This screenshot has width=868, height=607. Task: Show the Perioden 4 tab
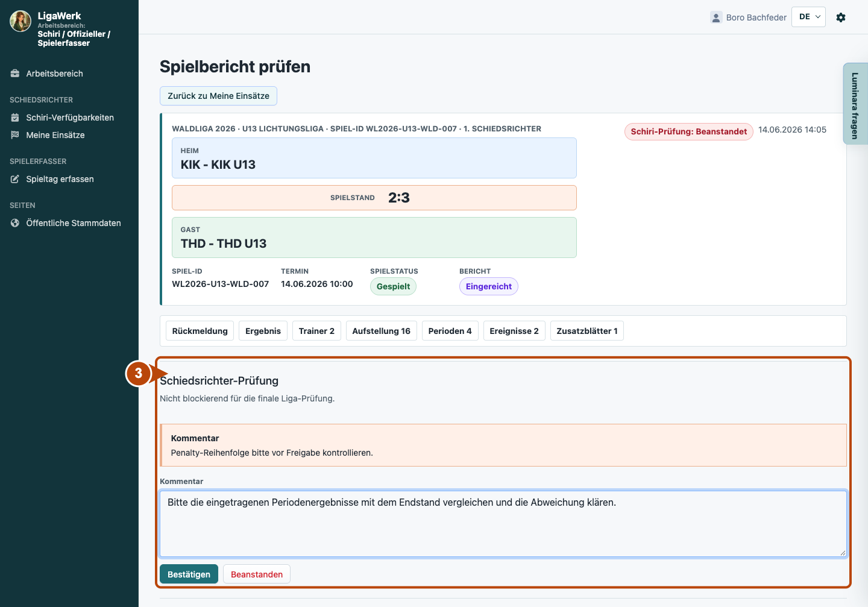(450, 331)
